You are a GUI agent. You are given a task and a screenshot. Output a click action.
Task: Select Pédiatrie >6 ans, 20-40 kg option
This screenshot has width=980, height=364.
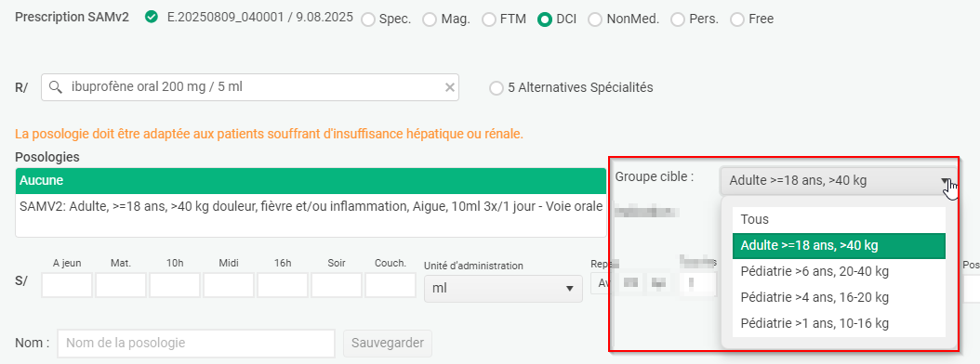pos(839,271)
